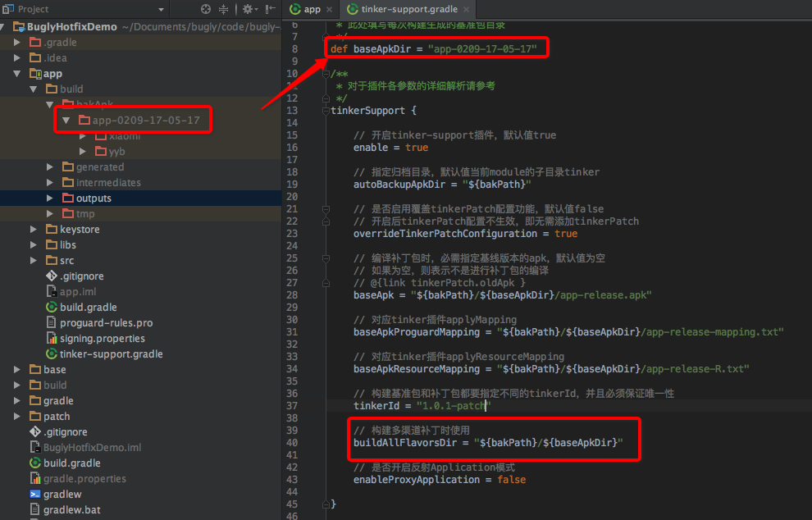Select BuglyHotfixDemo.iml file icon
Screen dimensions: 812x520
35,447
